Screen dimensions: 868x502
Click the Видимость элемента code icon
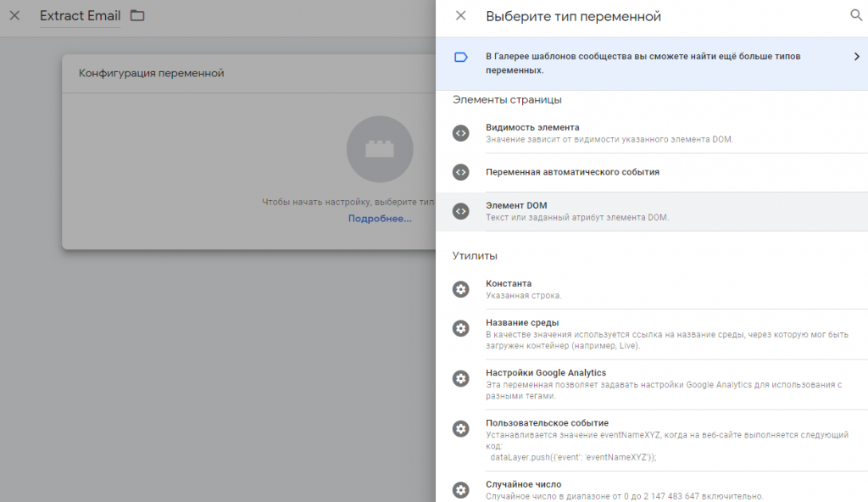click(460, 132)
